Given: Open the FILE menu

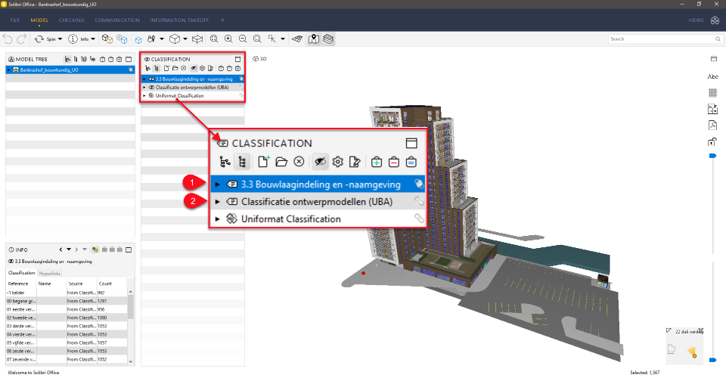Looking at the screenshot, I should click(15, 20).
